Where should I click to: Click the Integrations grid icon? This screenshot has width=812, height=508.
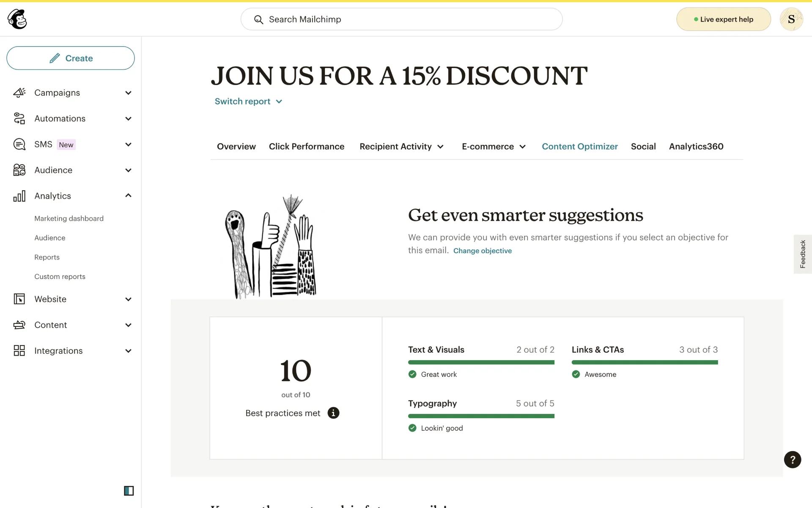[x=19, y=351]
